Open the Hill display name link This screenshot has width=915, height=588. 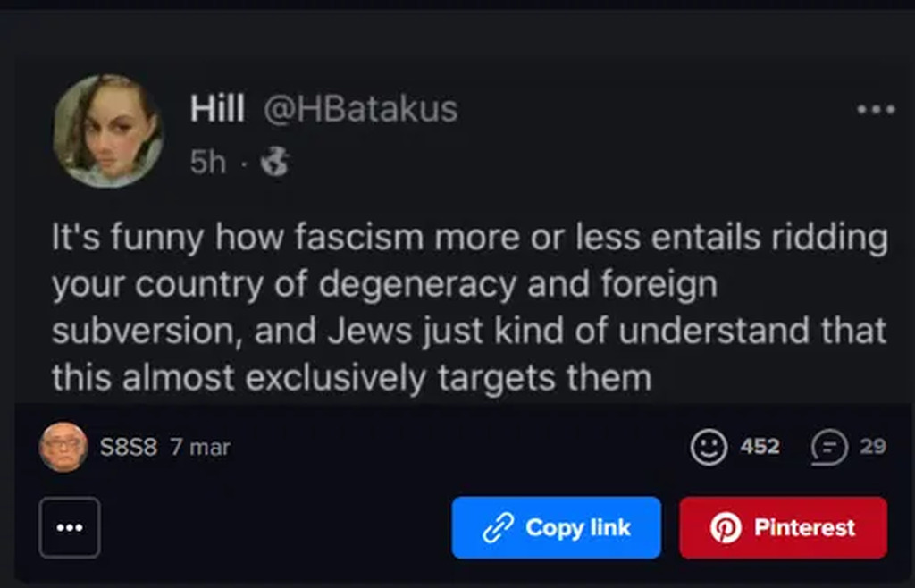click(x=217, y=109)
